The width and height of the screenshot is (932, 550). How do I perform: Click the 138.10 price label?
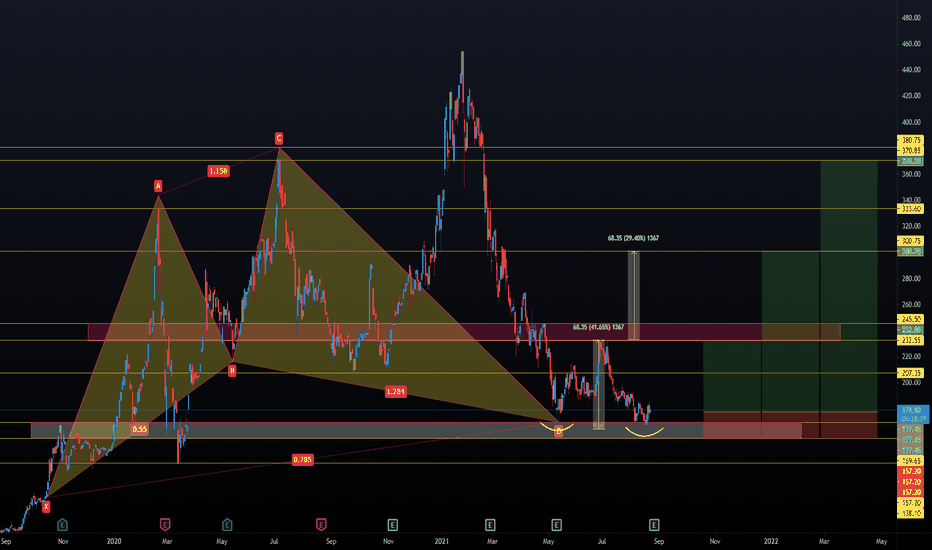point(911,513)
